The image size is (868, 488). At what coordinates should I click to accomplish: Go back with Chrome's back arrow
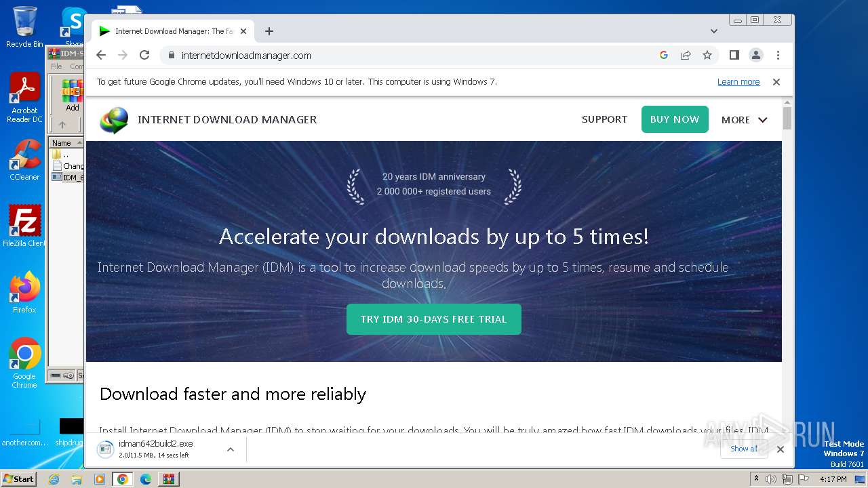click(x=101, y=56)
